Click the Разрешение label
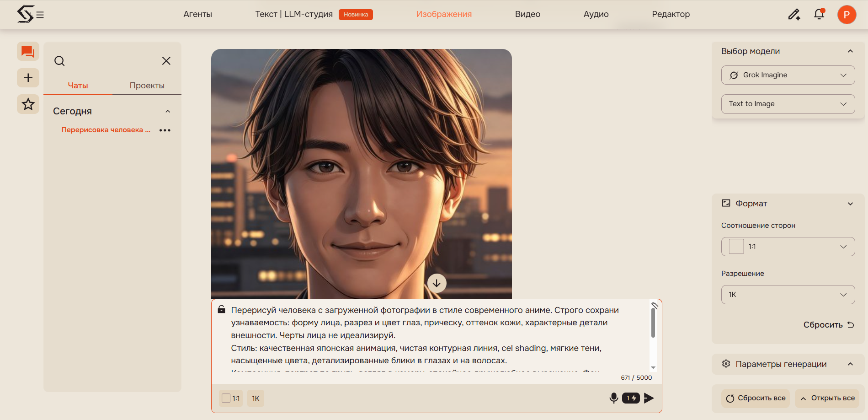The width and height of the screenshot is (868, 420). tap(742, 273)
